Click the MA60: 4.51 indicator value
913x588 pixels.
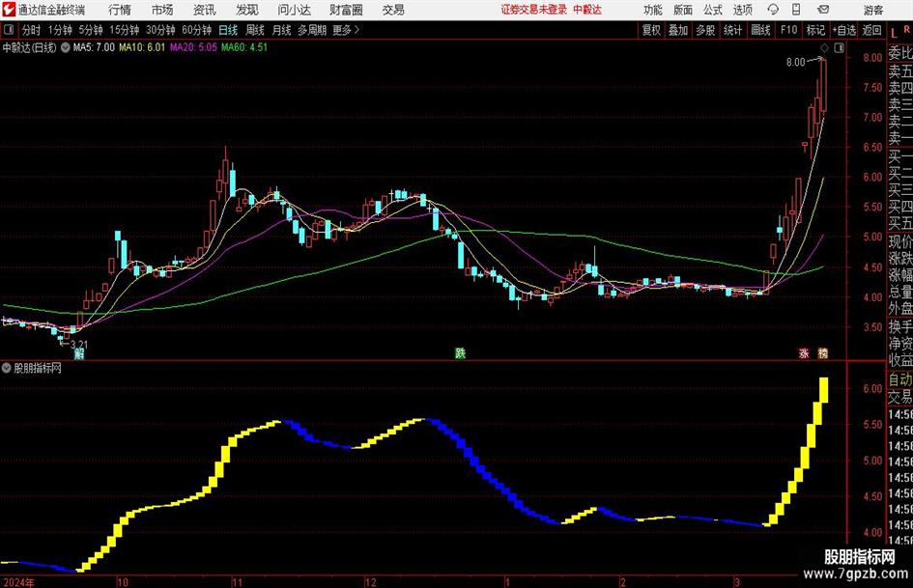(x=244, y=47)
